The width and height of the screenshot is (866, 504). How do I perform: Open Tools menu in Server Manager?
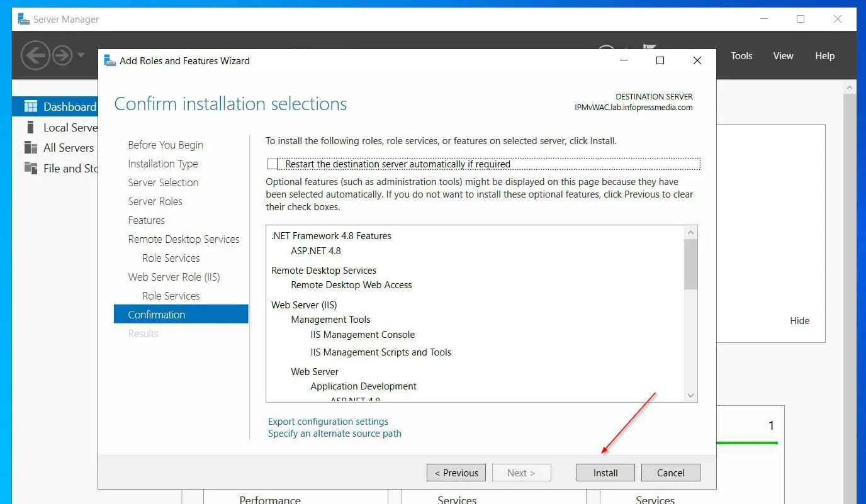[741, 55]
